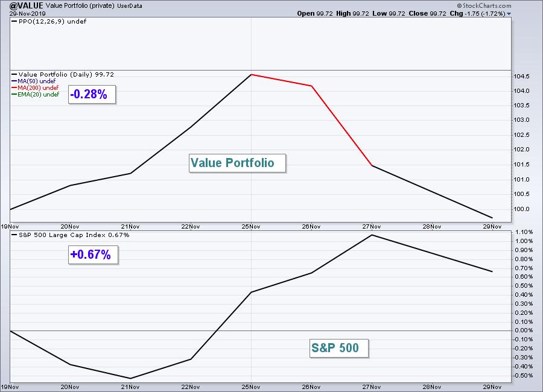Select the @VALUE ticker symbol title
Screen dimensions: 543x392
pos(27,5)
